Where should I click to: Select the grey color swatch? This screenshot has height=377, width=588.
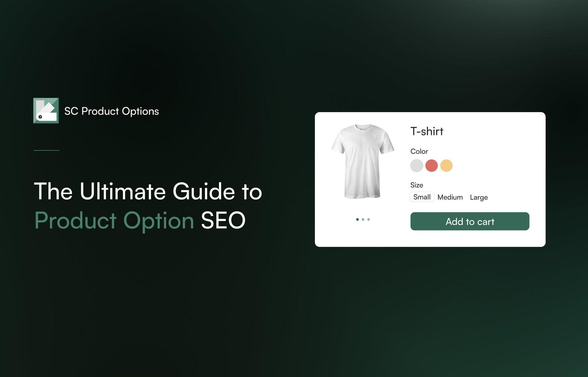pos(417,166)
